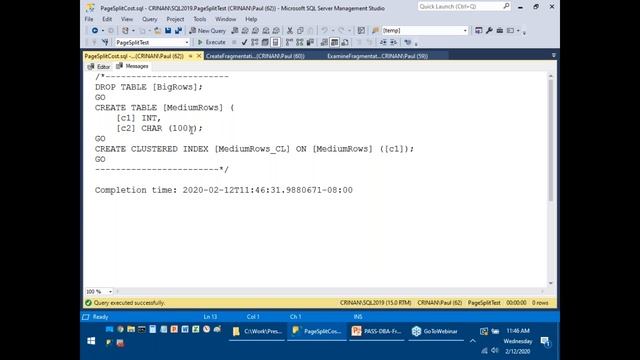Open the C:\Work\Pres file explorer taskbar item
Screen dimensions: 640x360
tap(257, 331)
